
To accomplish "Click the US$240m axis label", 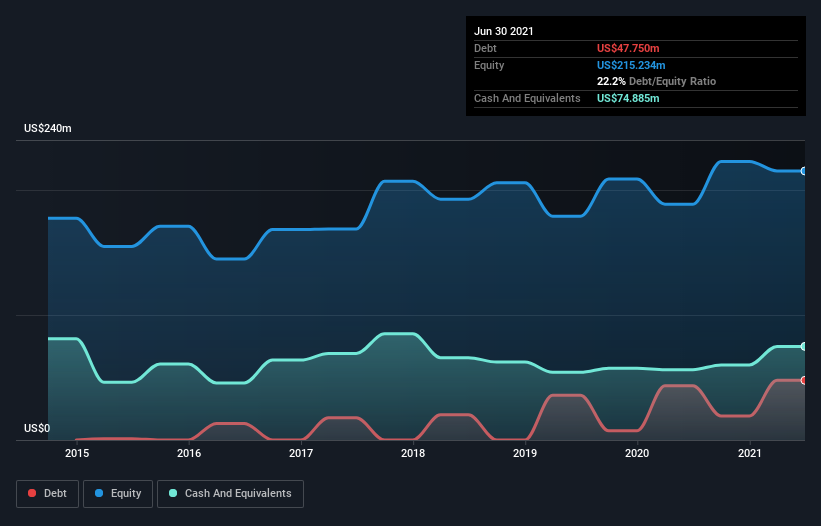I will [48, 128].
